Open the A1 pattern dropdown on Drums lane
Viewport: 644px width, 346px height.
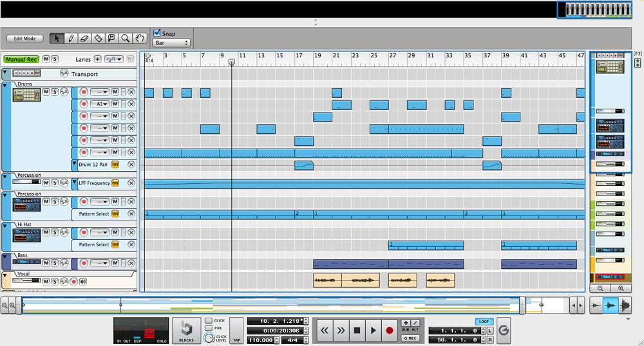(x=99, y=104)
